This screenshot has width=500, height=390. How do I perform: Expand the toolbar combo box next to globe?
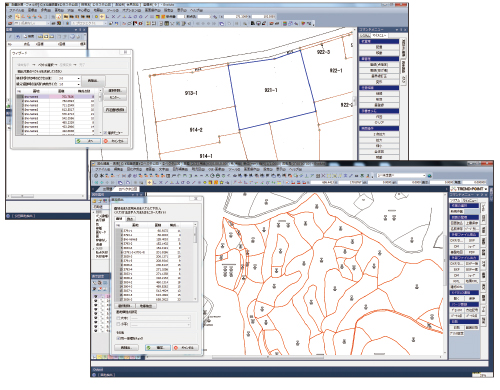tap(401, 175)
